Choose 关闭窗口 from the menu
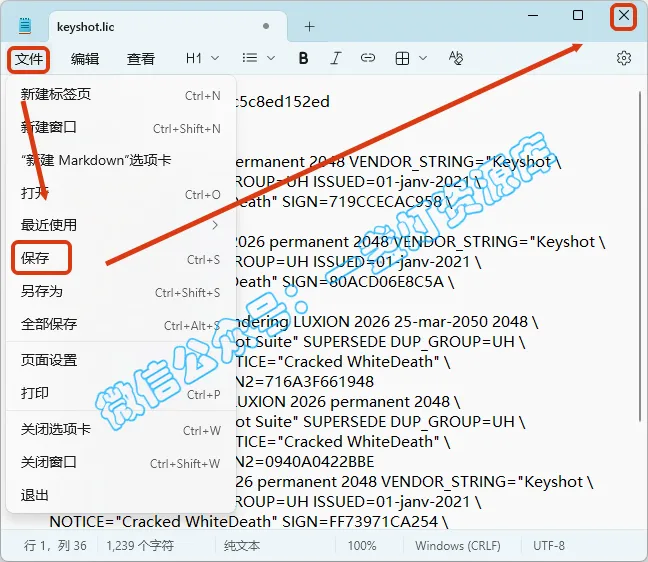 (x=121, y=462)
